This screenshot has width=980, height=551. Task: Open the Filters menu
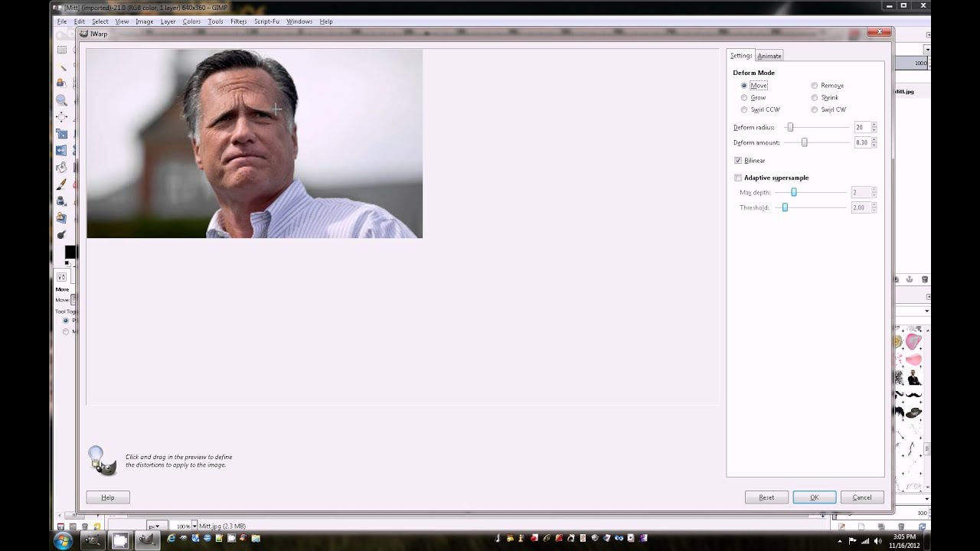pyautogui.click(x=239, y=21)
